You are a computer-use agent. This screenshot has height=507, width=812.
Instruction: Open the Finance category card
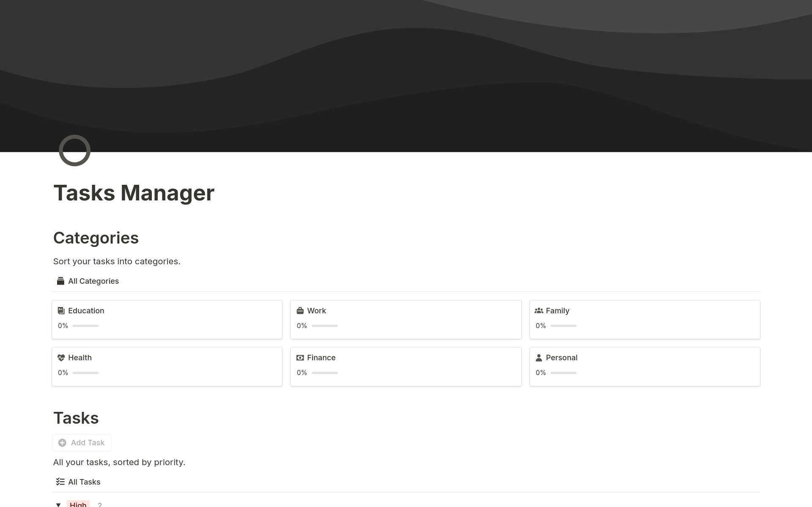point(405,366)
